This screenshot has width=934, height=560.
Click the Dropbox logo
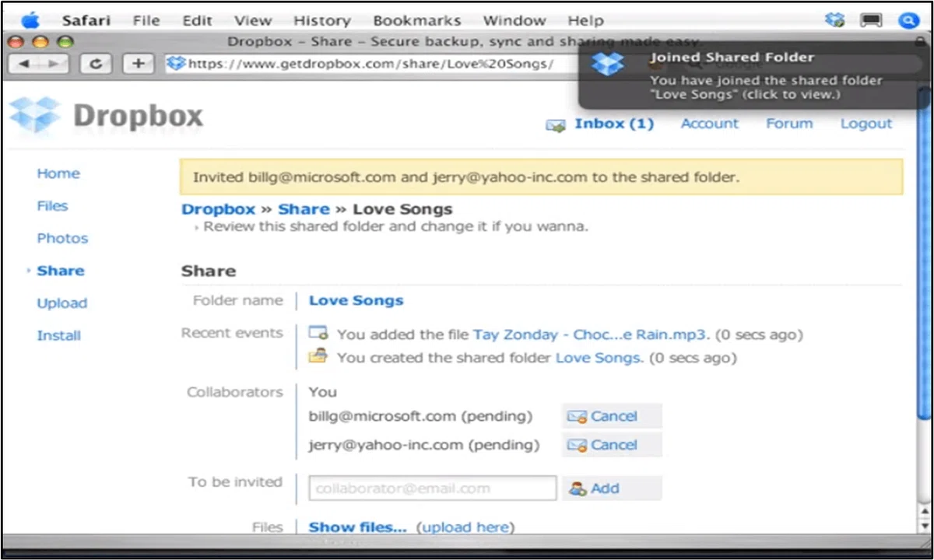pos(107,116)
